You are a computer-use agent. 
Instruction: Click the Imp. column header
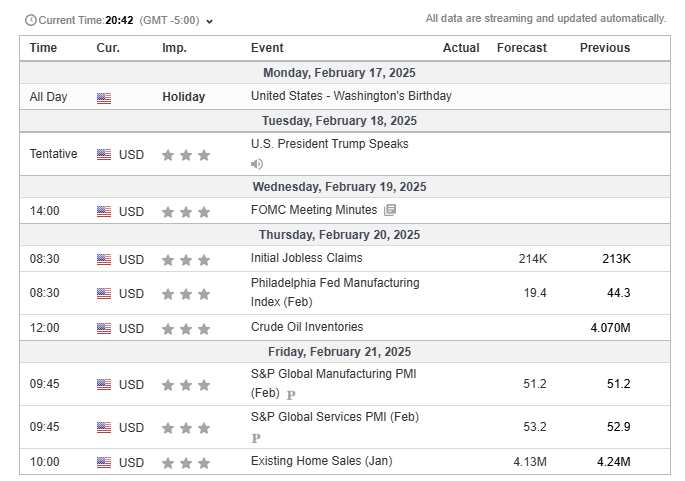point(174,48)
